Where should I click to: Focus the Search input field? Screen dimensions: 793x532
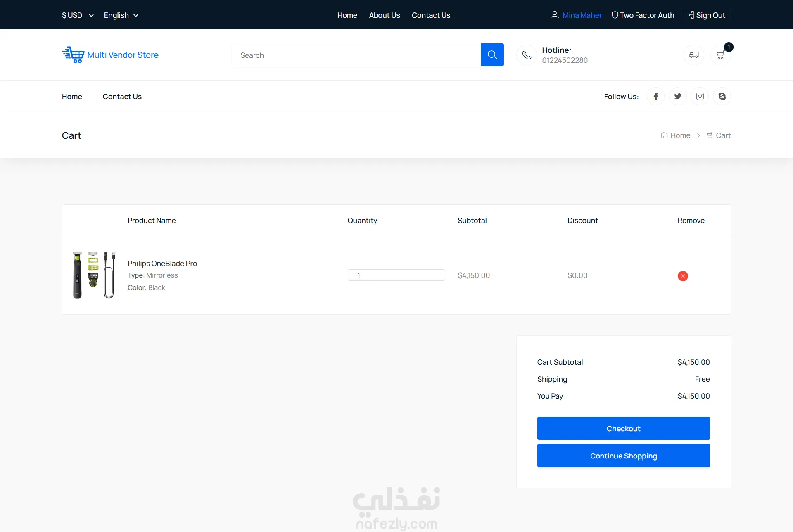tap(356, 55)
